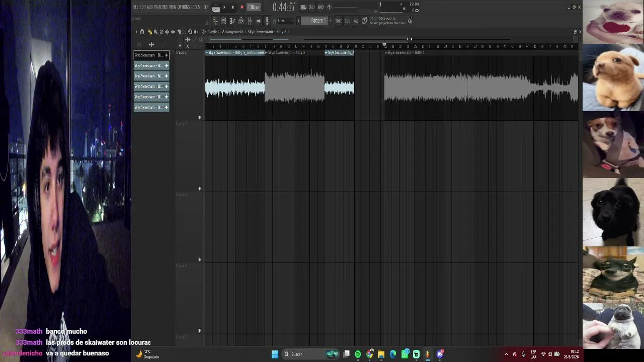Click the playhead marker on the timeline ruler
Image resolution: width=644 pixels, height=362 pixels.
click(385, 46)
